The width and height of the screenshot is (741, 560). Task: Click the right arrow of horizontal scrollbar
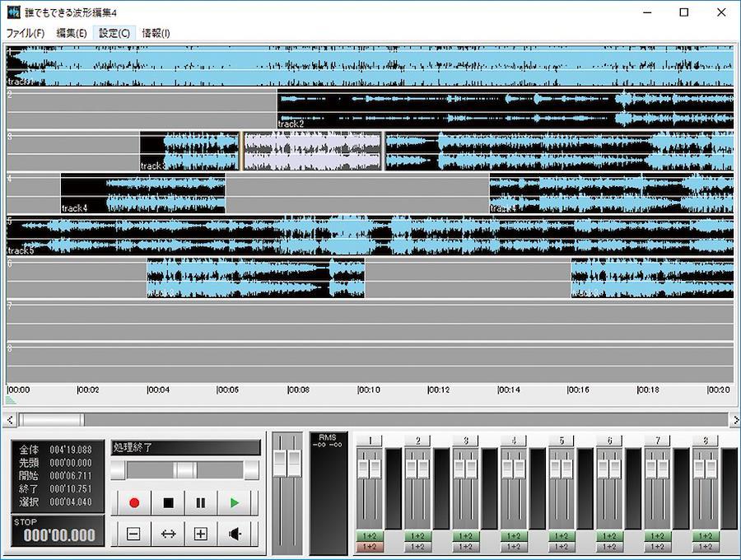point(734,420)
